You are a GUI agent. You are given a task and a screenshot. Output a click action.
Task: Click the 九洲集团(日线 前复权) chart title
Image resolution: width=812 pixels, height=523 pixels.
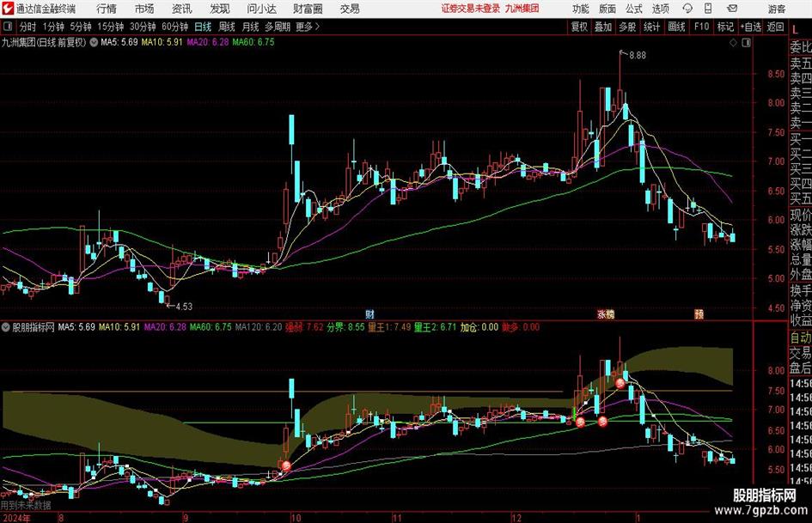[x=44, y=42]
